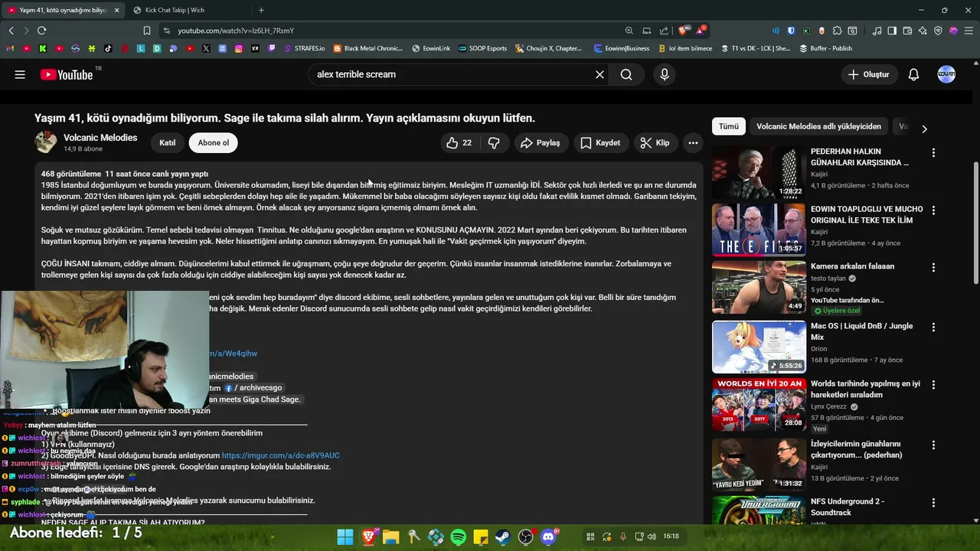980x551 pixels.
Task: Open Brave Shields lion icon
Action: pos(684,31)
